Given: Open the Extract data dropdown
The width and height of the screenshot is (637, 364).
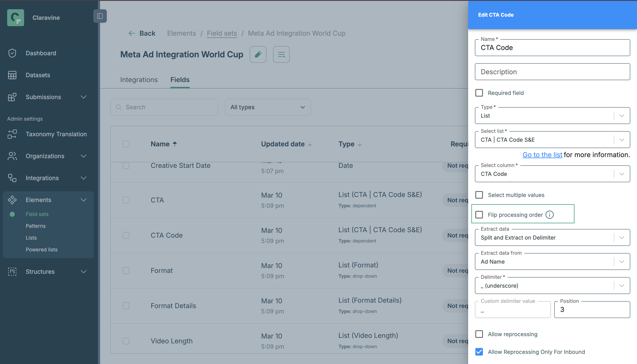Looking at the screenshot, I should click(552, 237).
